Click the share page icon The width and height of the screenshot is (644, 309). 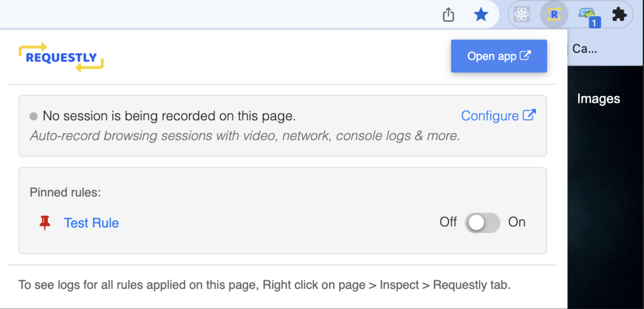point(448,15)
